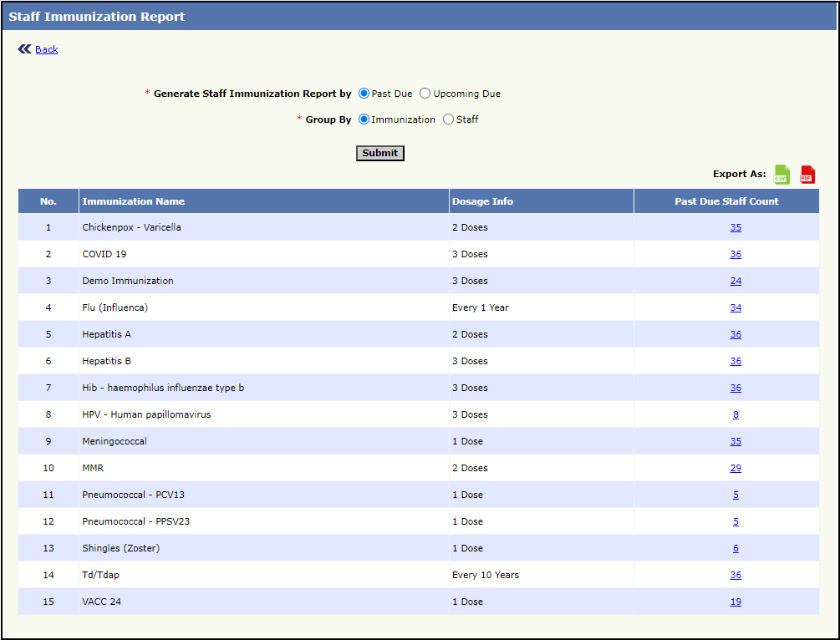The width and height of the screenshot is (840, 640).
Task: Go back using the Back link
Action: pos(47,49)
